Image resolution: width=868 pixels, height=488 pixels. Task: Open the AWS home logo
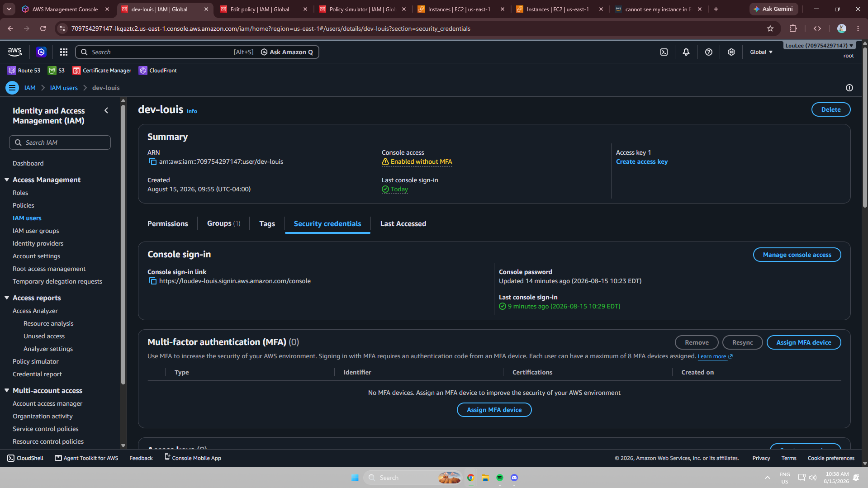(14, 52)
